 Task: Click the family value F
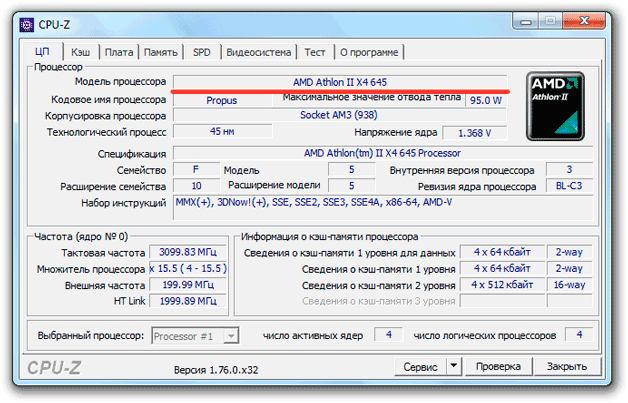(196, 169)
